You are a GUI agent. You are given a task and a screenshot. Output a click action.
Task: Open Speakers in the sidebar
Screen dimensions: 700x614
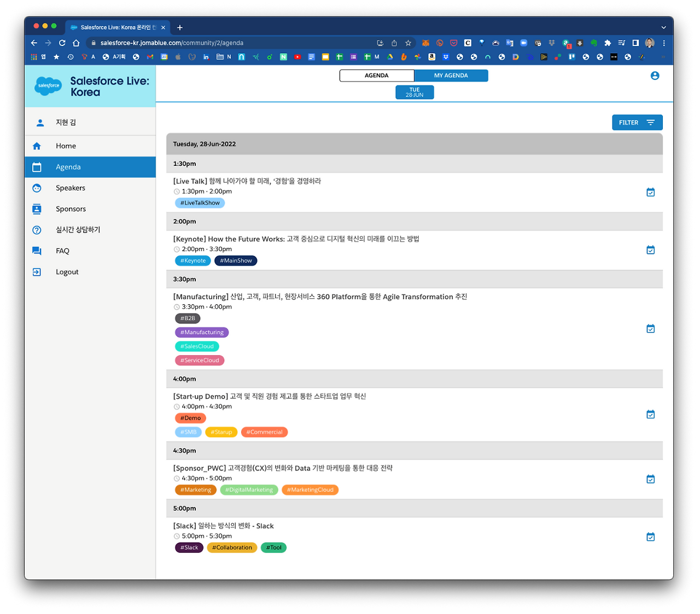tap(90, 188)
